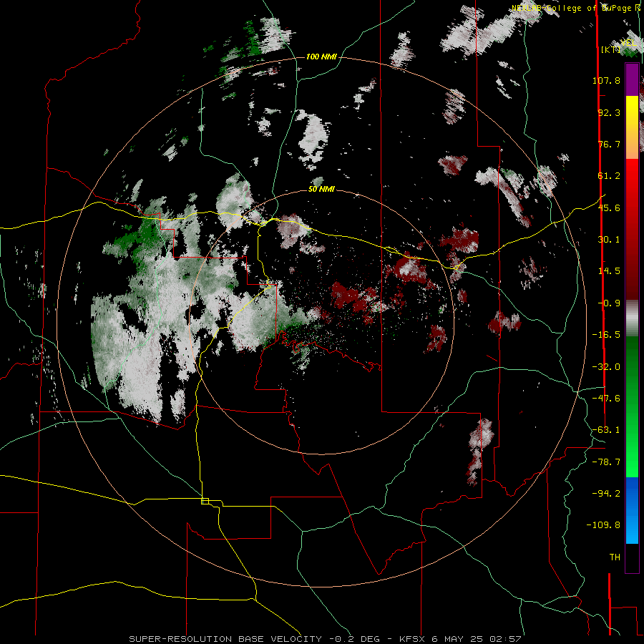The height and width of the screenshot is (644, 644).
Task: Select the 61.2 velocity scale value
Action: [609, 176]
